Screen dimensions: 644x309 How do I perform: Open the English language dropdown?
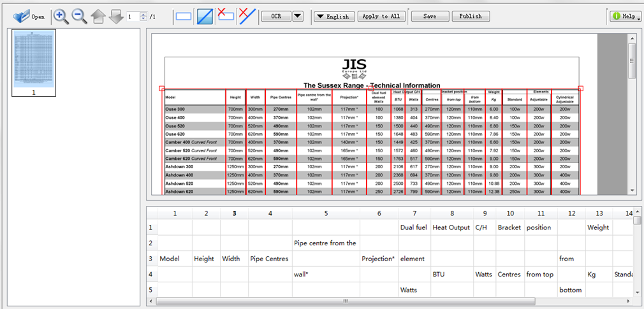(x=333, y=17)
